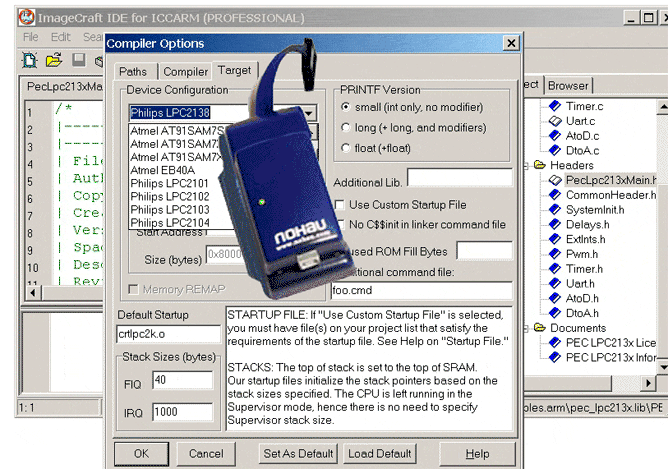
Task: Open the Edit menu in IDE
Action: (x=60, y=37)
